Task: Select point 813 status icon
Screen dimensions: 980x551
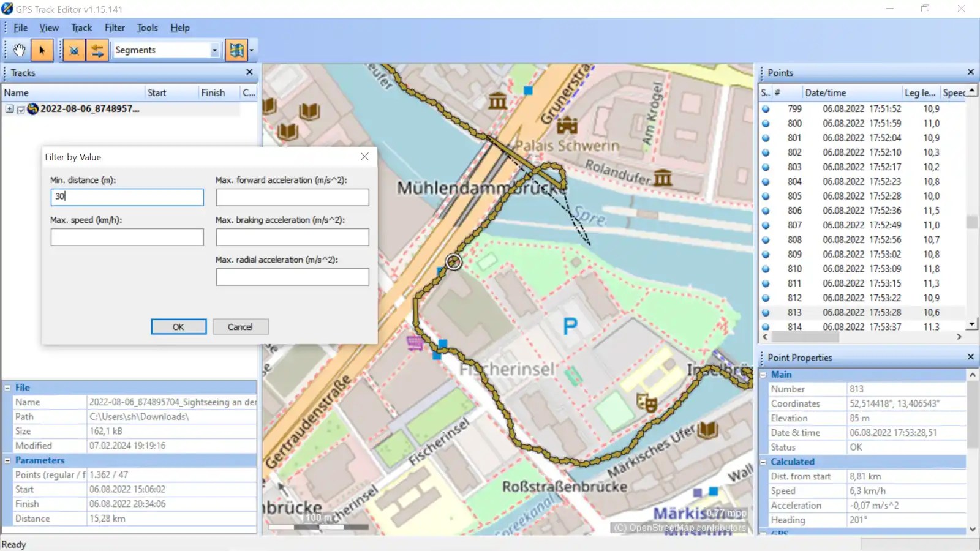Action: pos(766,313)
